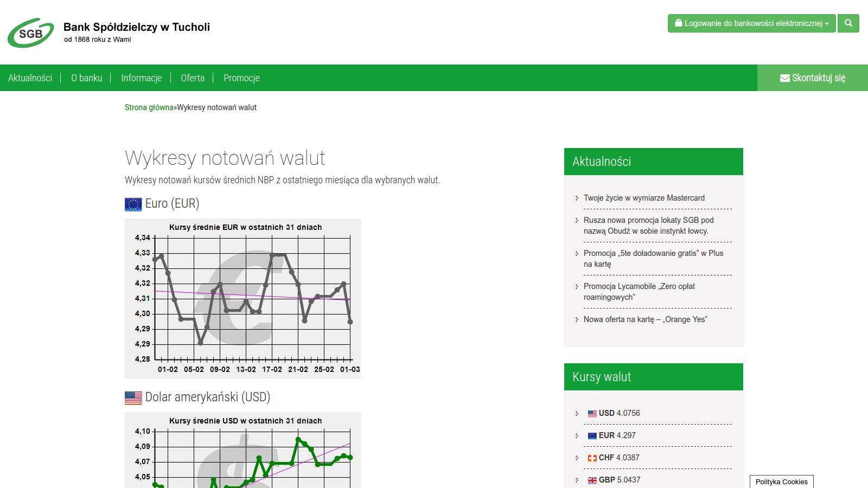Image resolution: width=868 pixels, height=488 pixels.
Task: Open Aktualności in the navigation bar
Action: (30, 78)
